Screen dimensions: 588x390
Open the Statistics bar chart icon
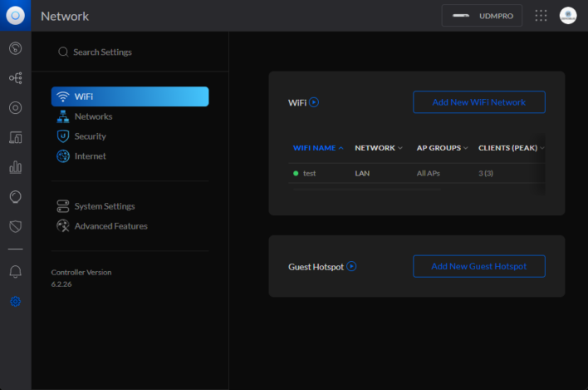coord(15,167)
